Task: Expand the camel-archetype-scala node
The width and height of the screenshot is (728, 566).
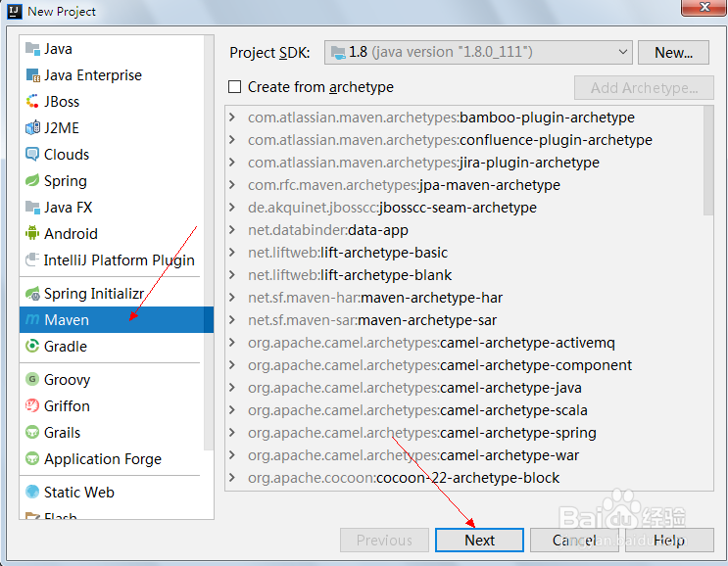Action: coord(232,410)
